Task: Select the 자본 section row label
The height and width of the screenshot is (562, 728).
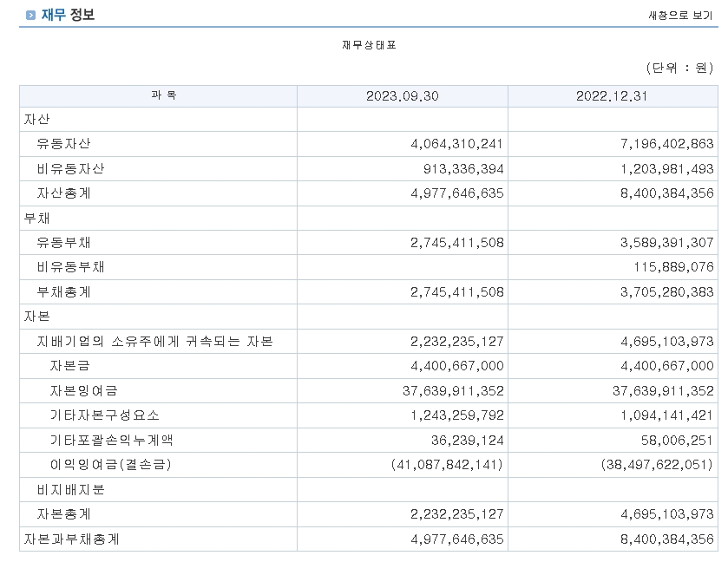Action: point(36,317)
